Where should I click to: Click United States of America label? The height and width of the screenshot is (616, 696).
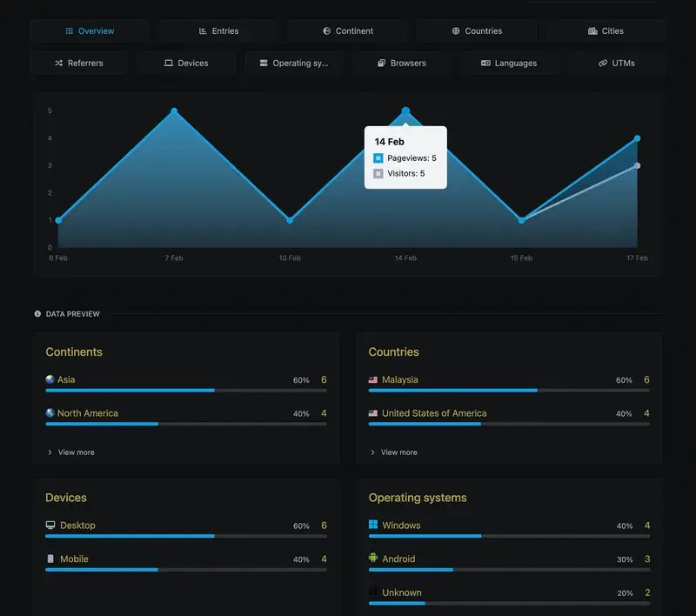coord(434,413)
